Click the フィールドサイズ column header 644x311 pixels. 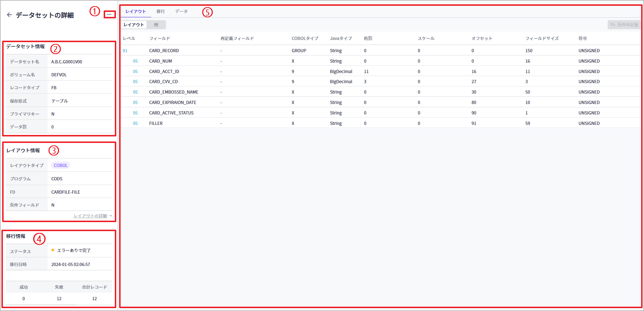click(542, 39)
